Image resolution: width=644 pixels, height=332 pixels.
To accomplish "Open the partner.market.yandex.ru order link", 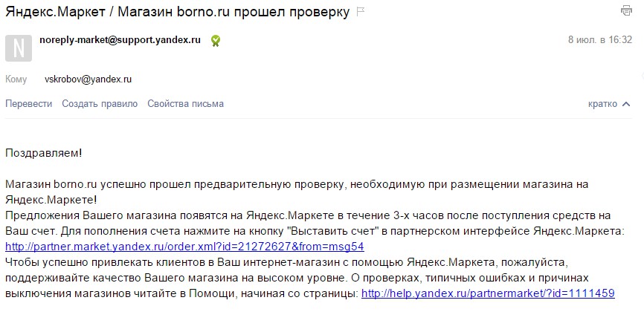I will [184, 246].
